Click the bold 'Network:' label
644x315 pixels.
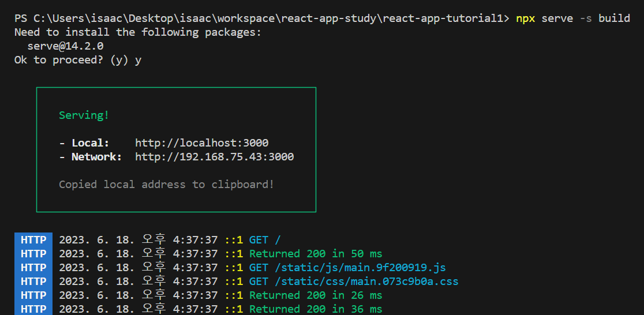point(96,157)
